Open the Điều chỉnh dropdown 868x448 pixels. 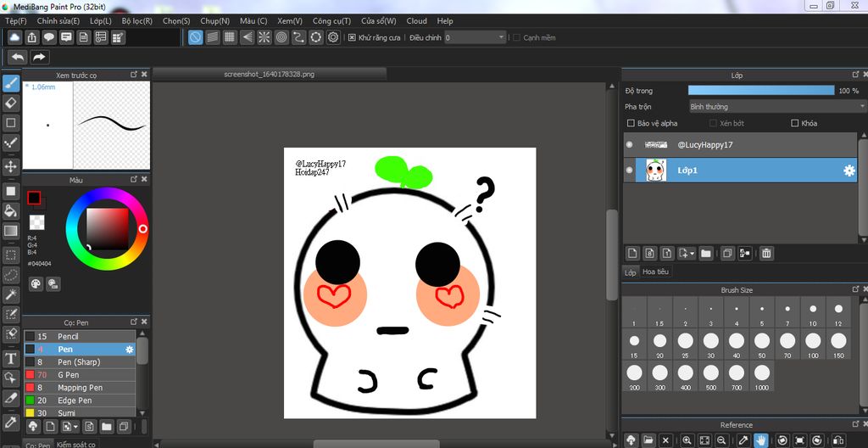(x=476, y=37)
